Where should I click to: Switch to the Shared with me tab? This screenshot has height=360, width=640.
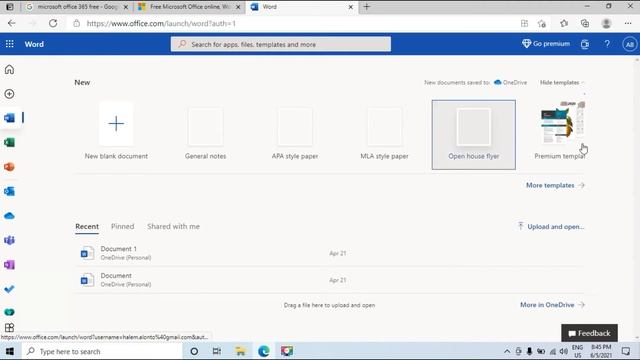[x=173, y=227]
